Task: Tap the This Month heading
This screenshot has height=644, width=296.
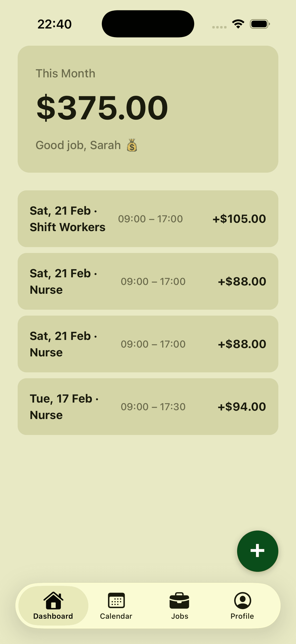Action: click(66, 73)
